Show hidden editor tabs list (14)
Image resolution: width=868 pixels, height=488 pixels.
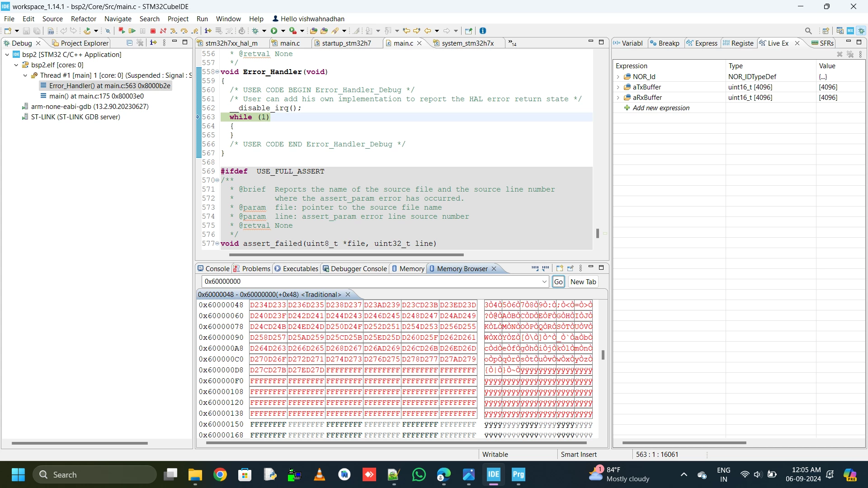tap(512, 43)
